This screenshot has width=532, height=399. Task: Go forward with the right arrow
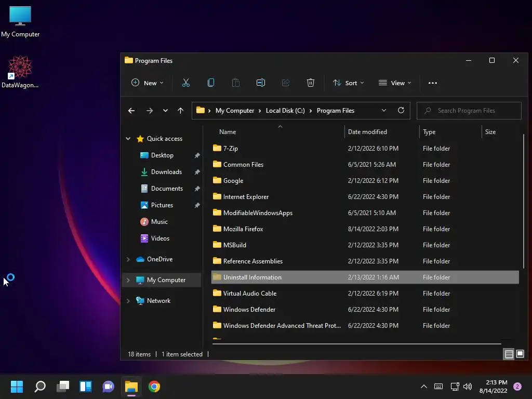pyautogui.click(x=150, y=111)
